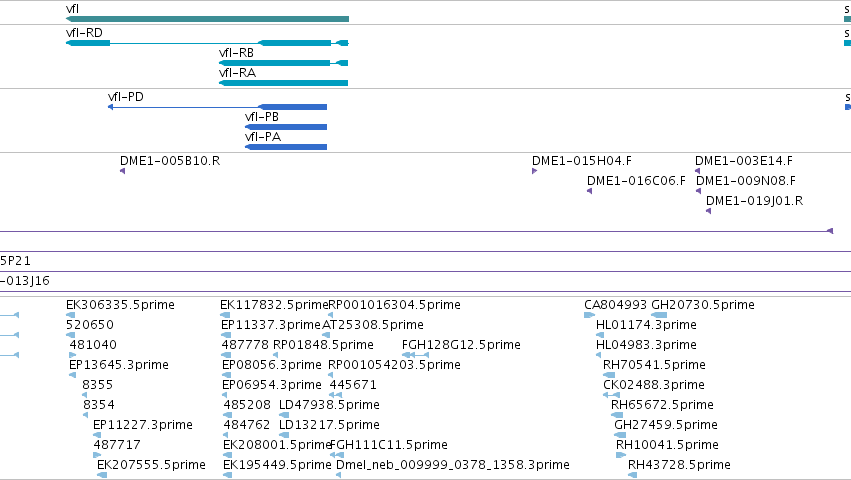Screen dimensions: 851x480
Task: Select the vfl-RD transcript feature
Action: [x=207, y=43]
